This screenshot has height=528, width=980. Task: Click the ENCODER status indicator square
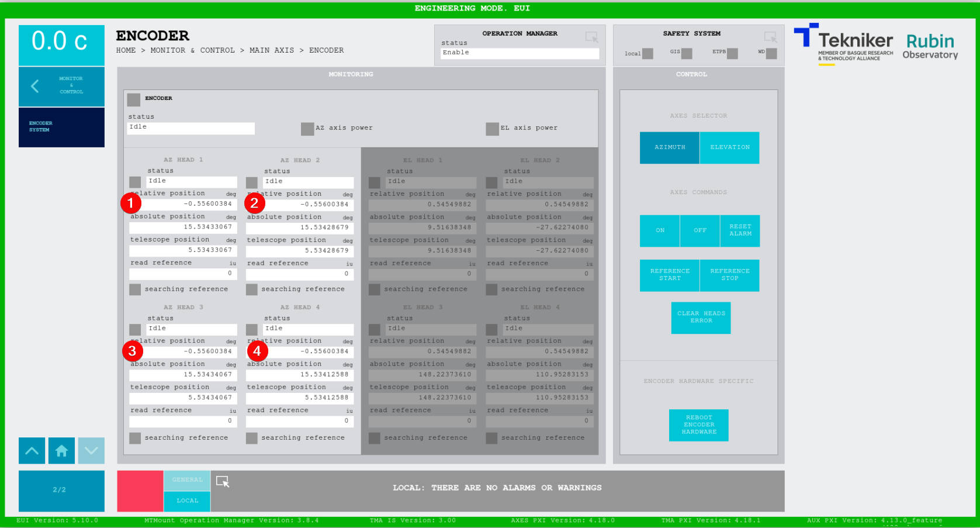point(134,99)
